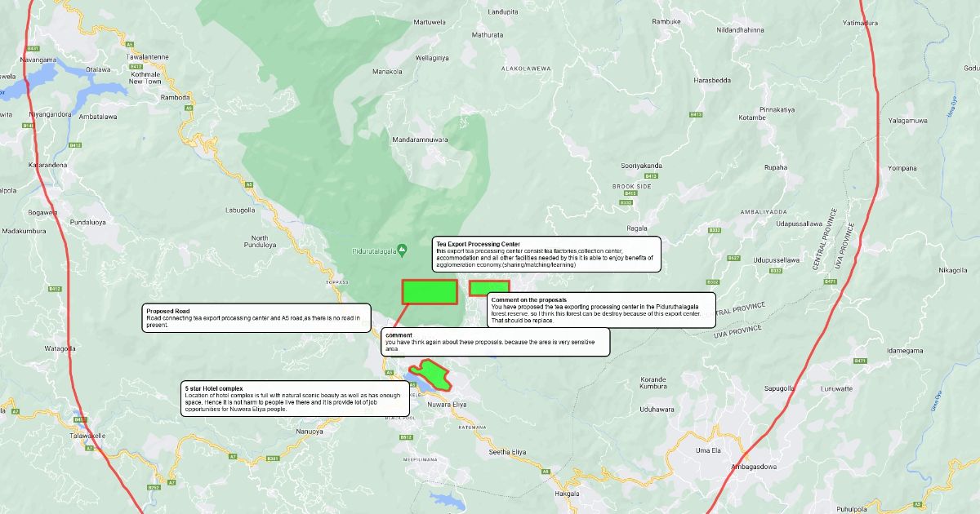The height and width of the screenshot is (514, 980).
Task: Select the small green rectangle polygon
Action: 489,287
